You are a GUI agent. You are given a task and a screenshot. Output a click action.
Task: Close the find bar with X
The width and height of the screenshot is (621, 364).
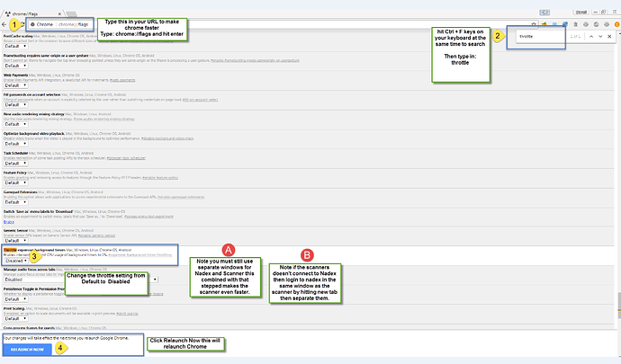pyautogui.click(x=609, y=36)
